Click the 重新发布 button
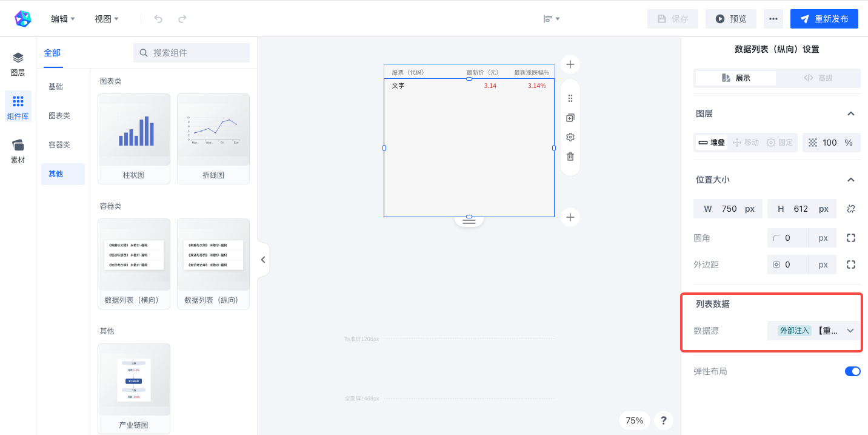 (x=824, y=19)
